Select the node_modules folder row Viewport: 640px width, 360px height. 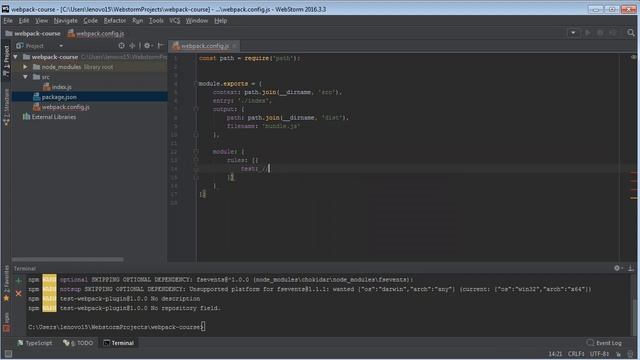click(x=89, y=67)
